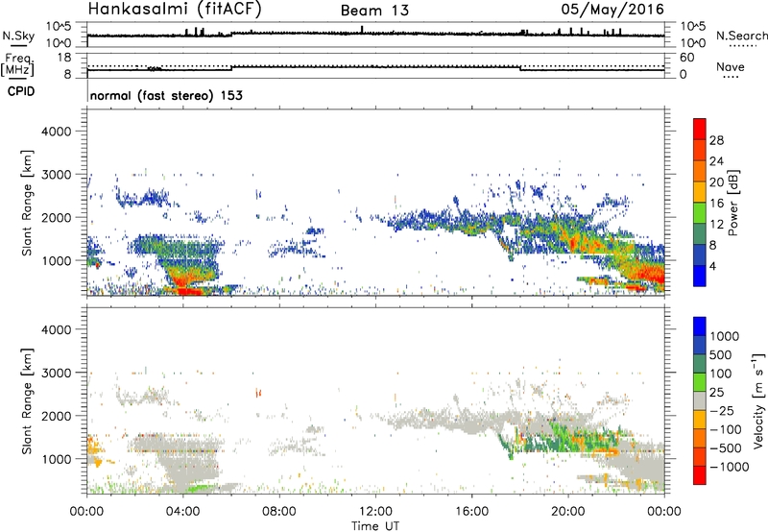
Task: Click the -1000 tick on the velocity colorbar
Action: (x=730, y=467)
